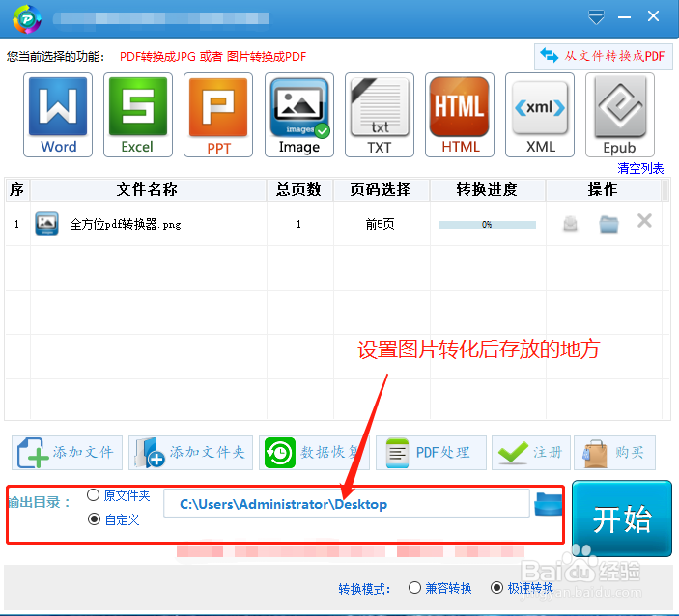This screenshot has width=679, height=616.
Task: Close the converter window
Action: (653, 16)
